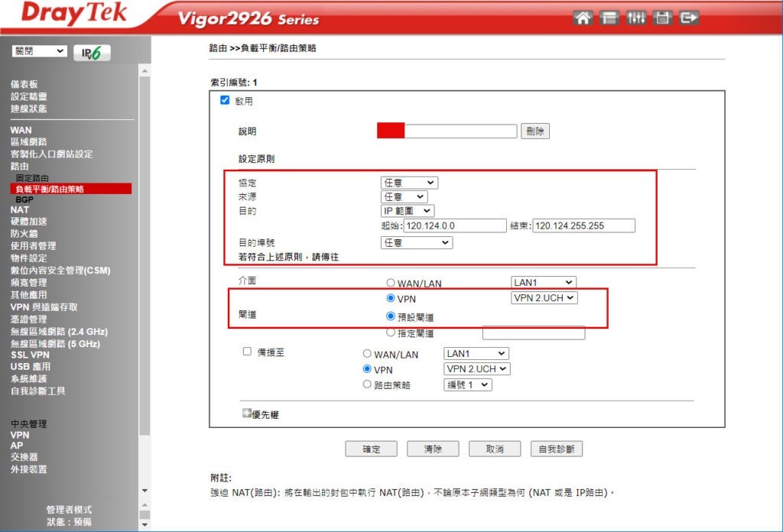
Task: Click the IPv6 button icon
Action: click(92, 53)
